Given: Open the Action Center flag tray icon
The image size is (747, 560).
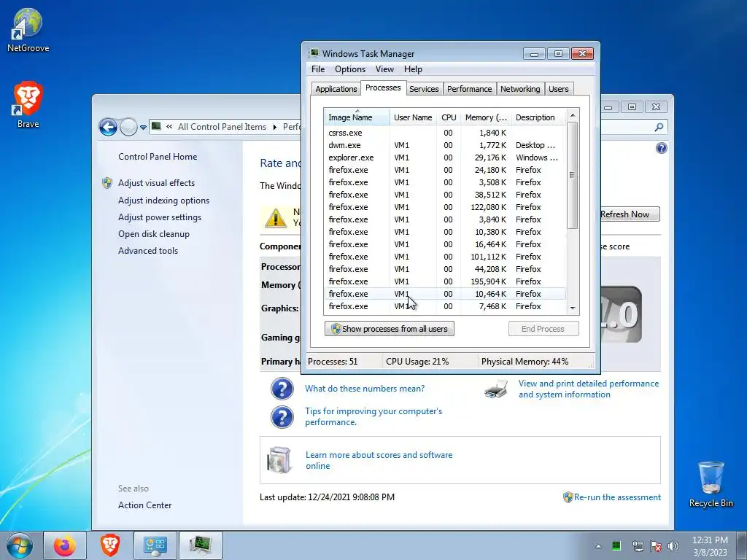Looking at the screenshot, I should (656, 546).
